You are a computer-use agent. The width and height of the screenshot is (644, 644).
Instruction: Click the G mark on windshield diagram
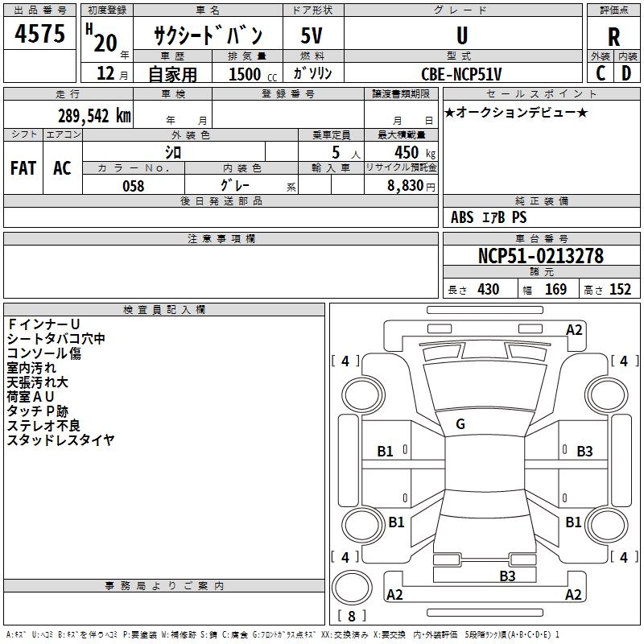coord(460,424)
